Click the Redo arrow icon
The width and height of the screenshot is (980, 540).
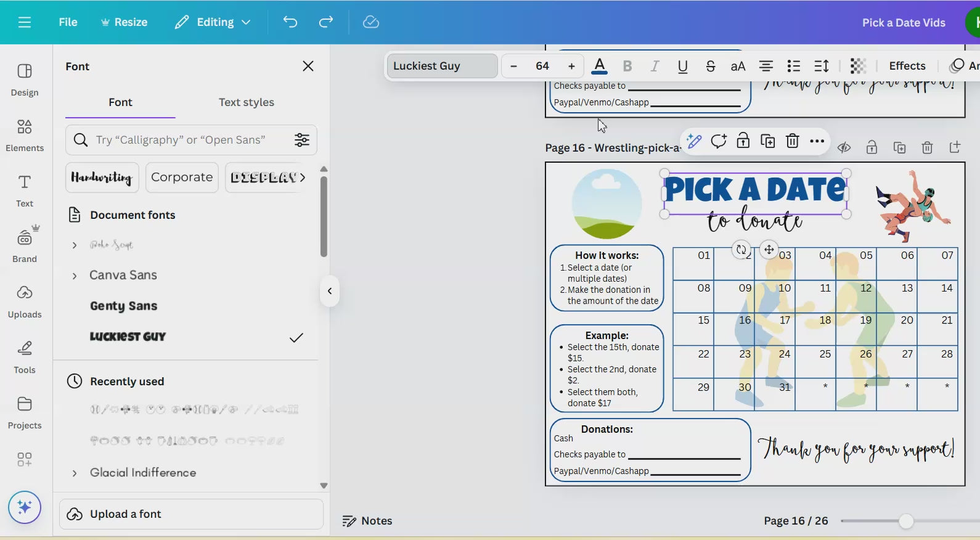[x=325, y=22]
